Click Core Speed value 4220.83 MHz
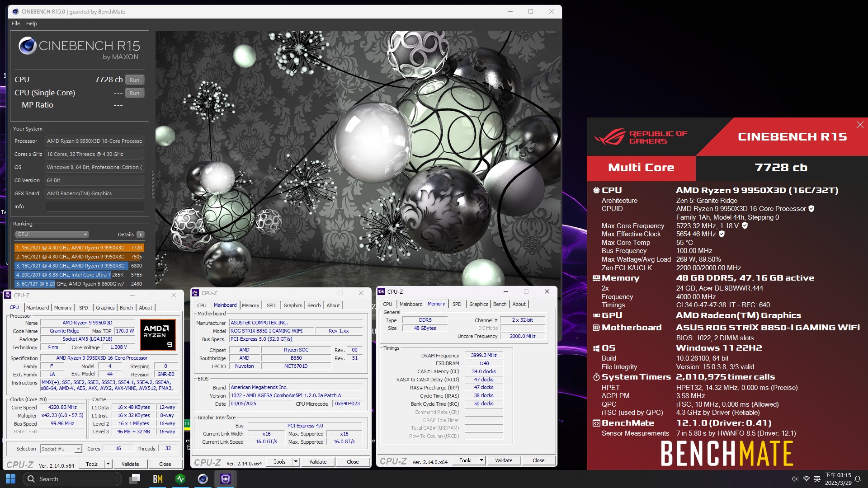This screenshot has height=488, width=868. pyautogui.click(x=63, y=407)
